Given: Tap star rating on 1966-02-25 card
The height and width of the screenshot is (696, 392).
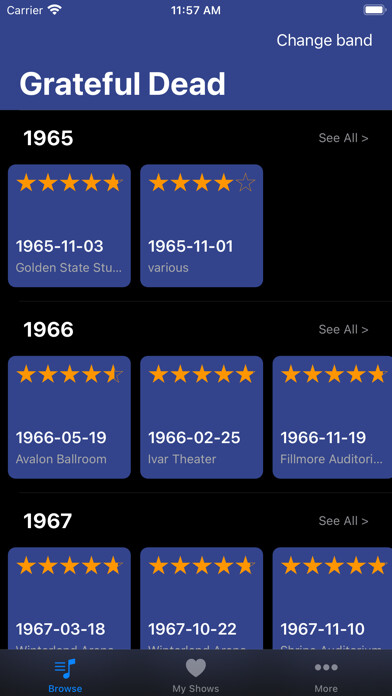Looking at the screenshot, I should 202,374.
